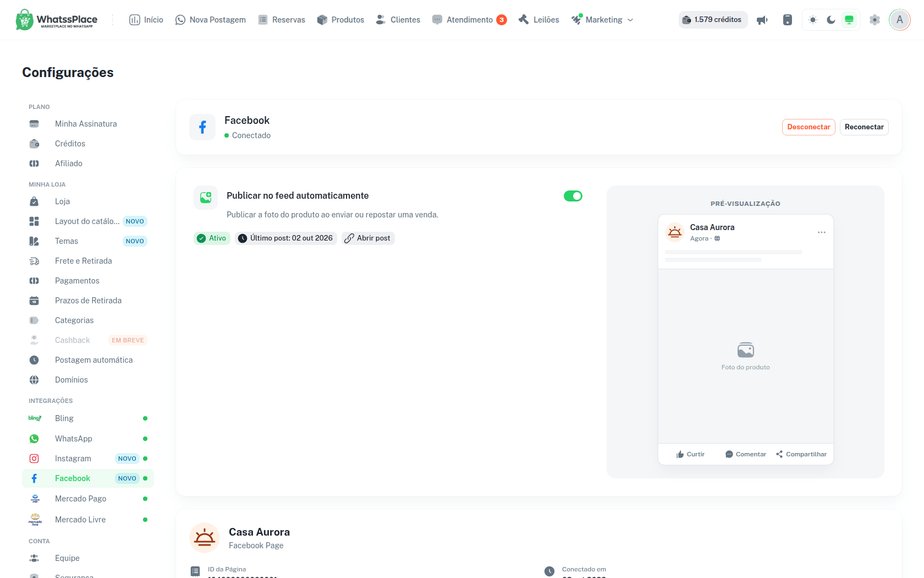
Task: Open Categorias settings in sidebar
Action: click(x=88, y=320)
